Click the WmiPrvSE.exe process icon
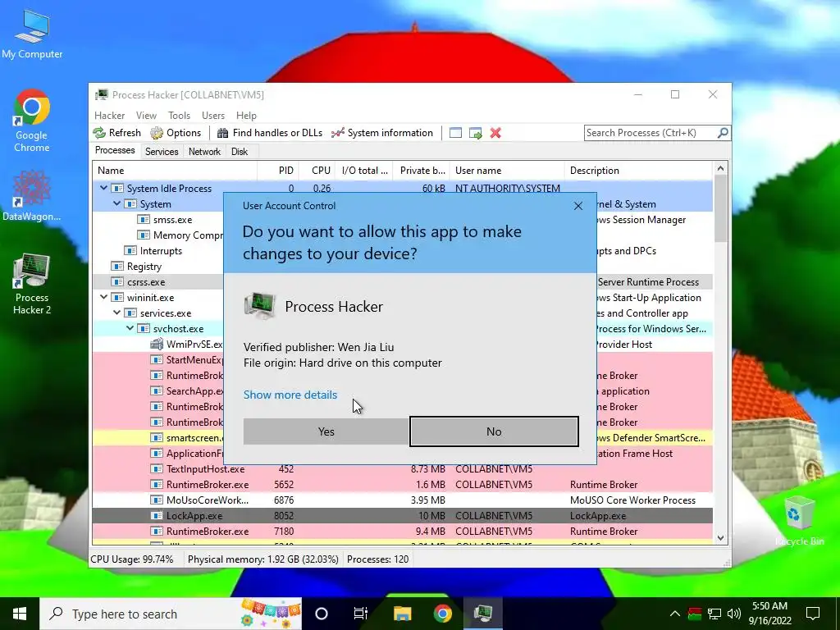This screenshot has width=840, height=630. click(x=157, y=344)
